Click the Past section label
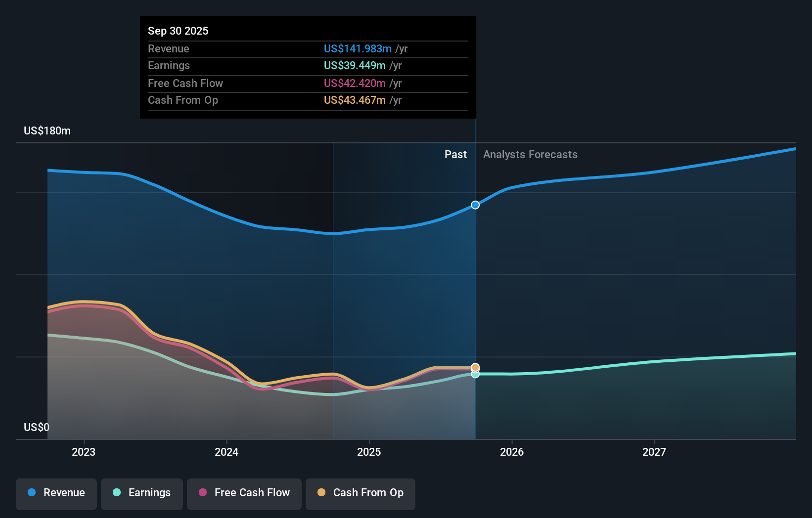The height and width of the screenshot is (518, 812). (x=455, y=154)
